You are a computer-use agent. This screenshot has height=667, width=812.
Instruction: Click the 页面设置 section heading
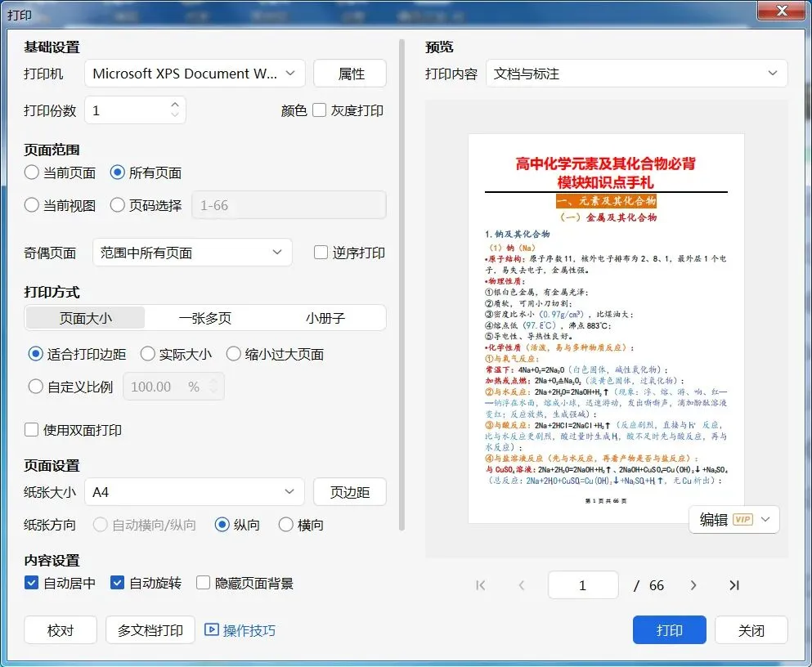[x=52, y=466]
